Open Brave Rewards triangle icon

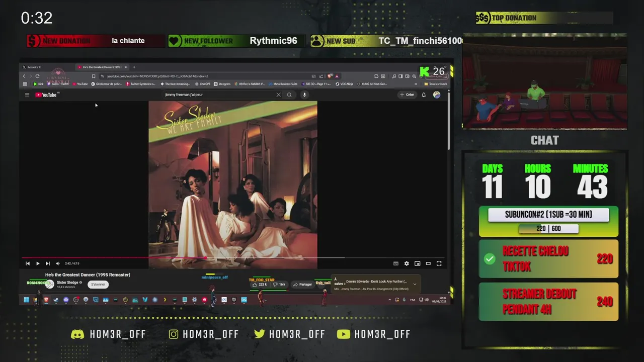pyautogui.click(x=337, y=76)
